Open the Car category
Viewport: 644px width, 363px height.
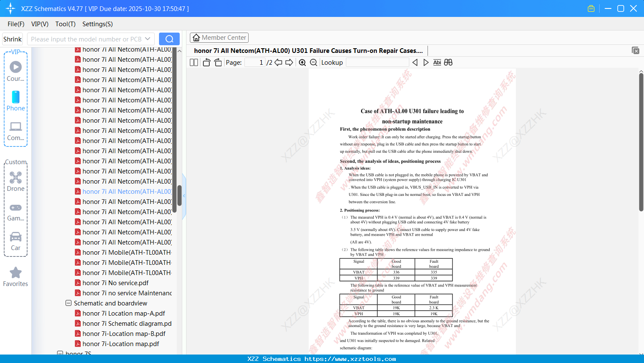pos(16,241)
